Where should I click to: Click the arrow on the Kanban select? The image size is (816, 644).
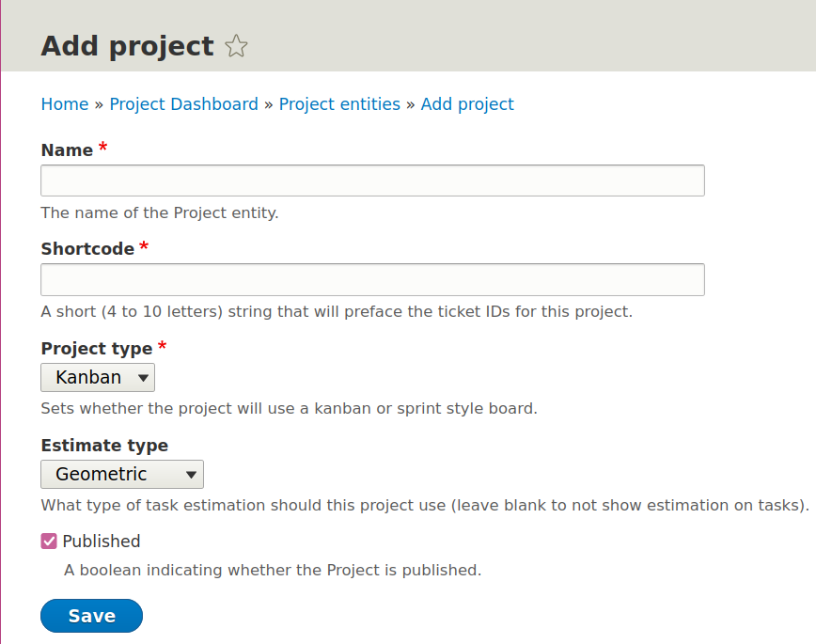(143, 378)
